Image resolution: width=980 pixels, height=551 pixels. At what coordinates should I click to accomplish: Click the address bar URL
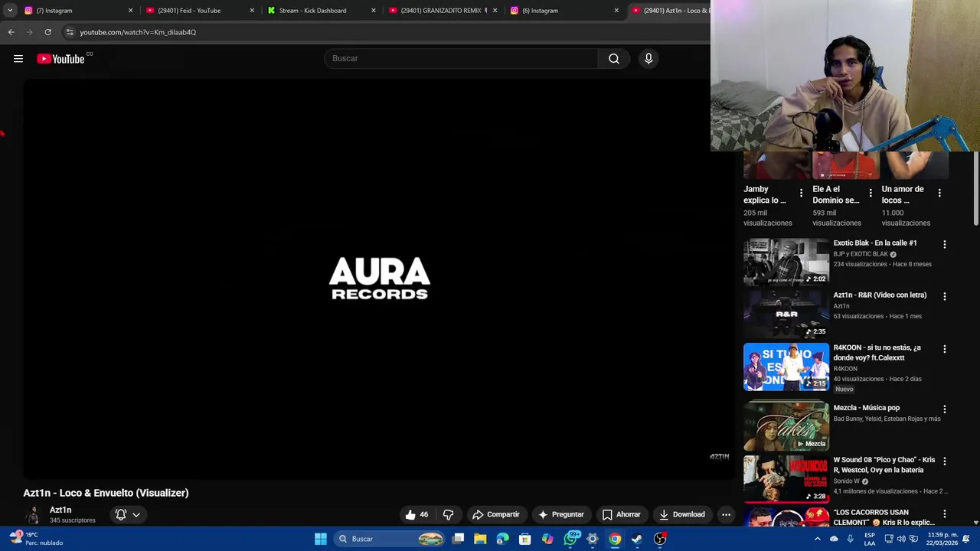click(138, 32)
